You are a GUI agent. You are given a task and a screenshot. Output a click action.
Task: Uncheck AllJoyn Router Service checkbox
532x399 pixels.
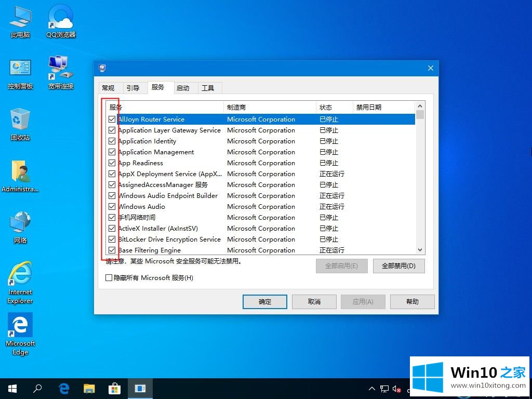click(112, 119)
